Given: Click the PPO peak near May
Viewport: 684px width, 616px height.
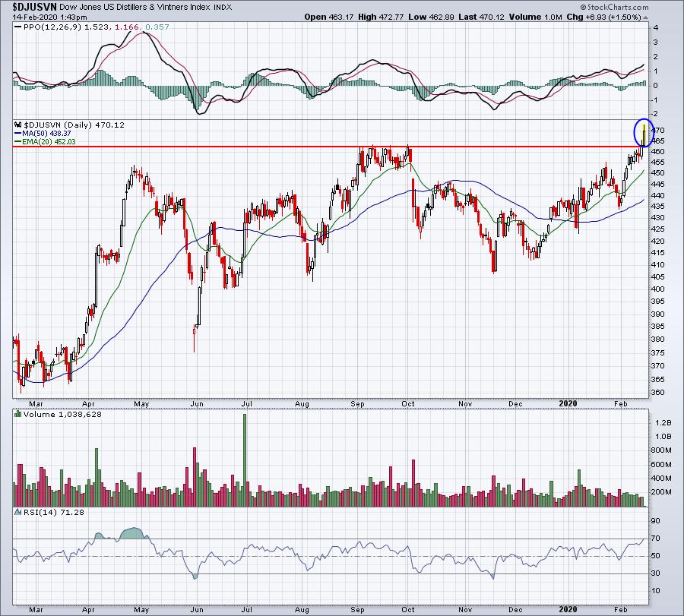Looking at the screenshot, I should click(143, 33).
